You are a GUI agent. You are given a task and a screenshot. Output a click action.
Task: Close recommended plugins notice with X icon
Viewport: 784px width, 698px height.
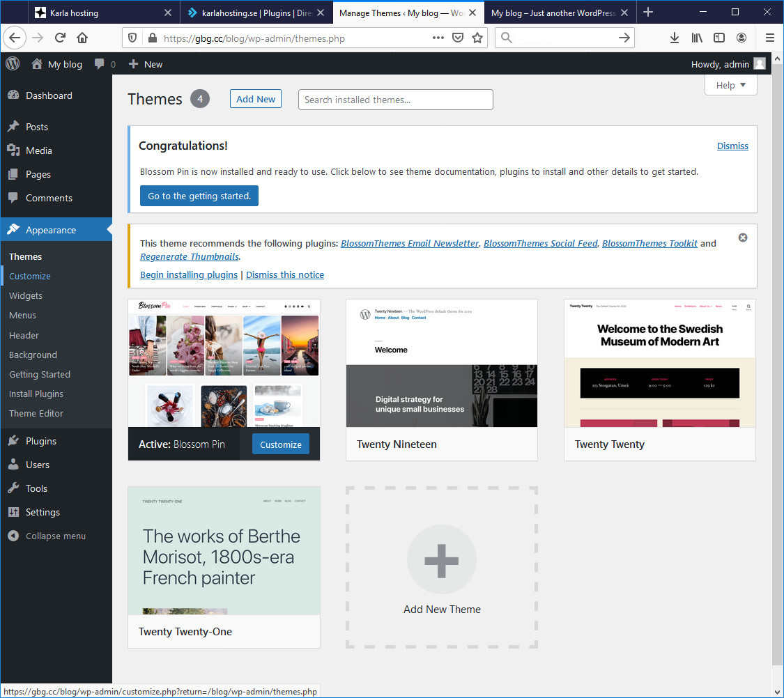click(743, 238)
